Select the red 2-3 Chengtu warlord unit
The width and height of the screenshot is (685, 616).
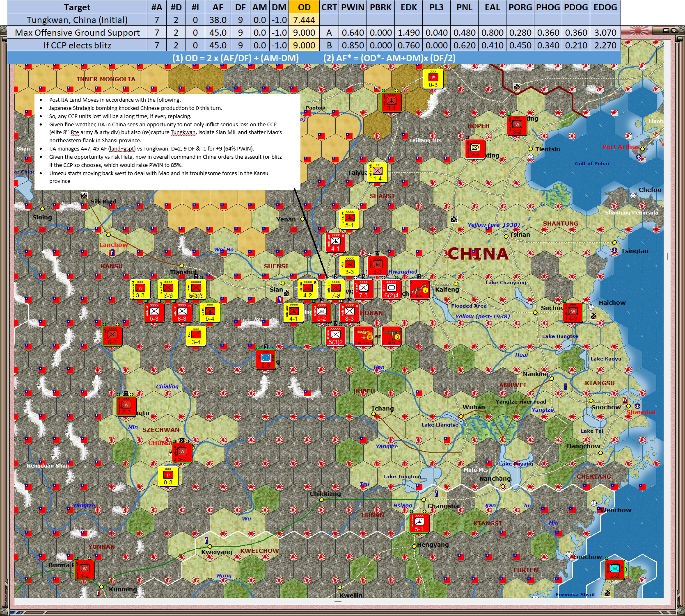pos(126,406)
